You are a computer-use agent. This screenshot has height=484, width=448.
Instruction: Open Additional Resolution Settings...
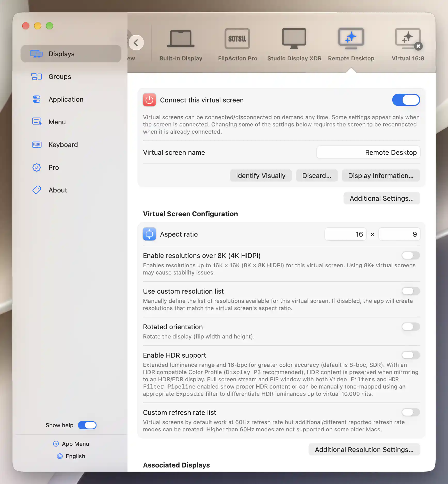tap(364, 449)
